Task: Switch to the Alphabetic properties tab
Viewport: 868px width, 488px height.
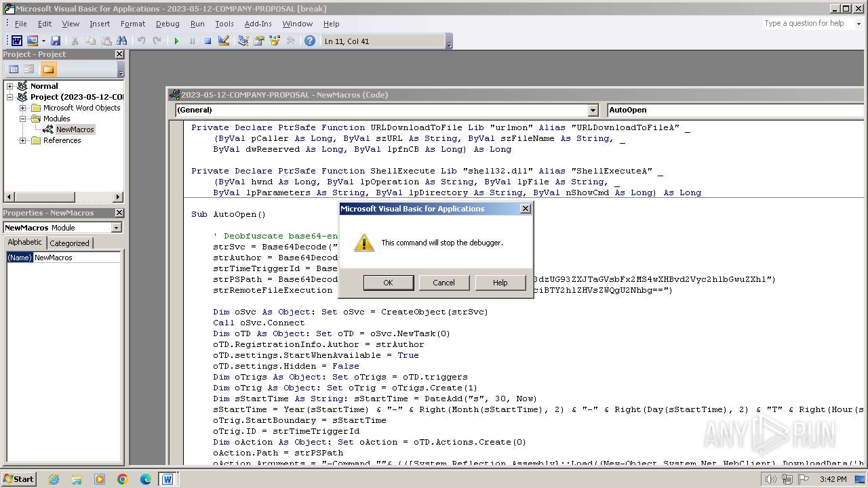Action: pyautogui.click(x=25, y=243)
